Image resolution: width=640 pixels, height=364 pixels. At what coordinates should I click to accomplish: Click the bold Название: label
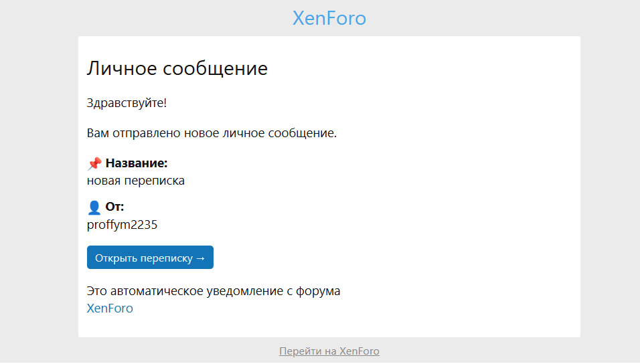(x=137, y=163)
